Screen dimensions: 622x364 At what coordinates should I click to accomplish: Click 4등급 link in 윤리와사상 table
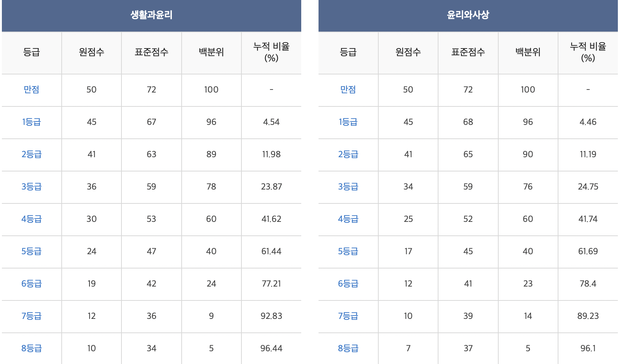pyautogui.click(x=348, y=219)
